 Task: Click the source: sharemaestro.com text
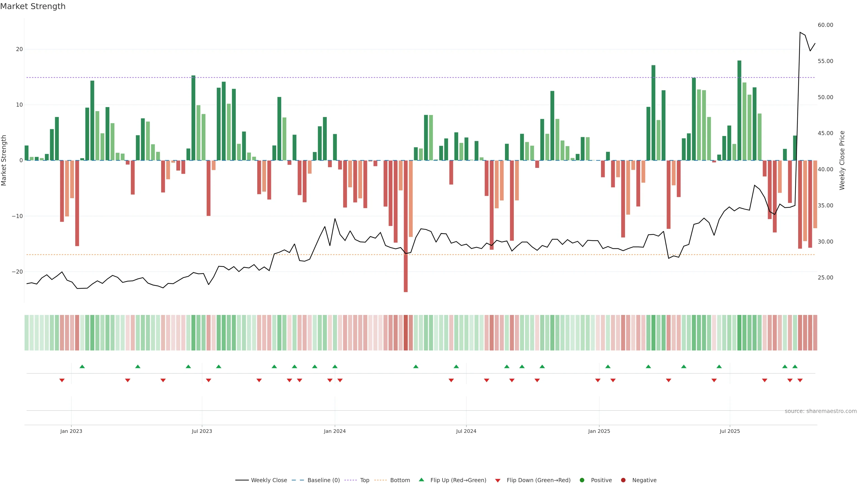[x=821, y=411]
